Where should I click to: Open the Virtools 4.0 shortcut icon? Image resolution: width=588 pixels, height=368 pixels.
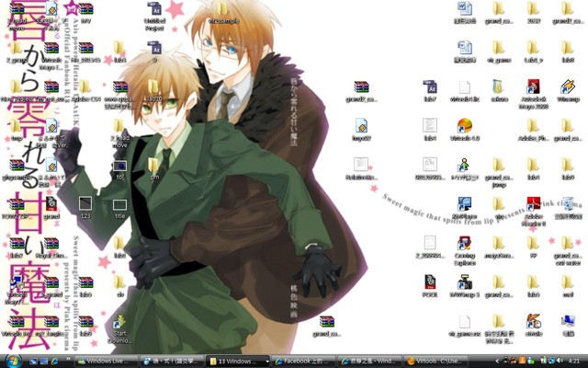point(465,130)
